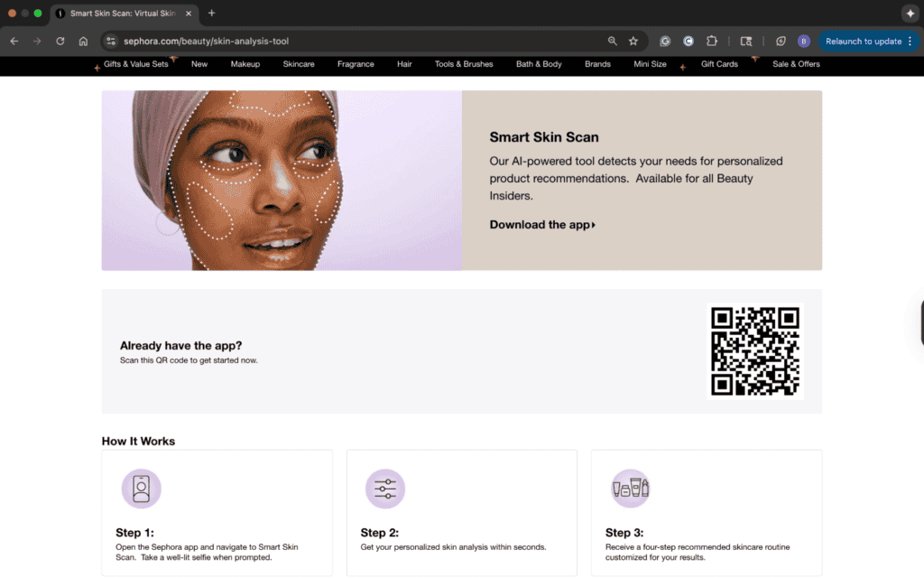Screen dimensions: 924x578
Task: Click the How It Works heading
Action: [x=138, y=441]
